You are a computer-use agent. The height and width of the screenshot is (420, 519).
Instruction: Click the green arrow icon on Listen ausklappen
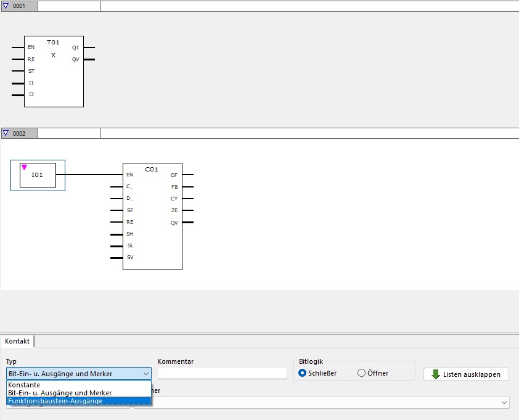coord(435,374)
